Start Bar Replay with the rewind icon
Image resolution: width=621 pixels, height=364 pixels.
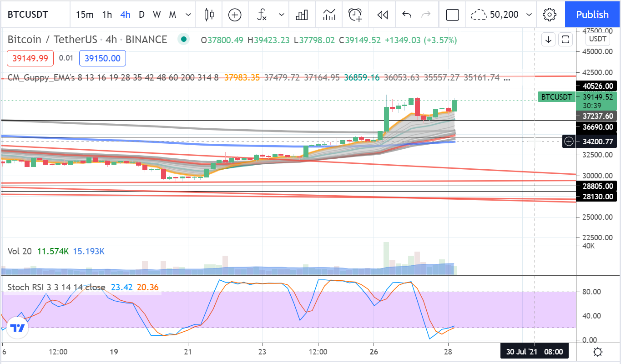point(382,15)
